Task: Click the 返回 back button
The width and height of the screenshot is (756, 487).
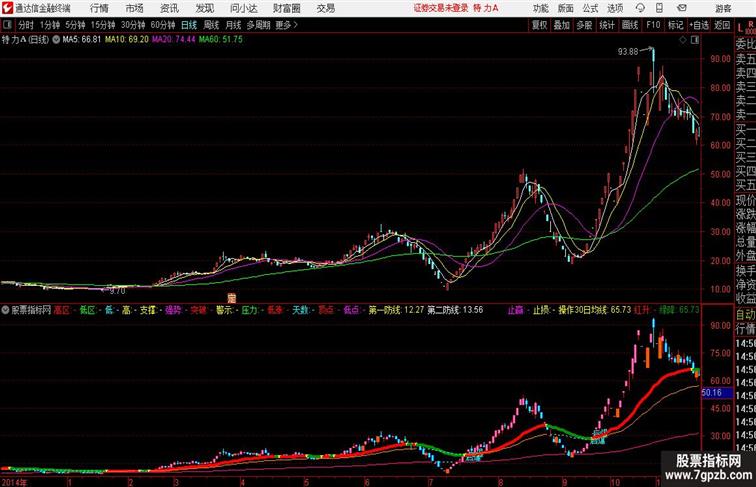Action: point(722,25)
